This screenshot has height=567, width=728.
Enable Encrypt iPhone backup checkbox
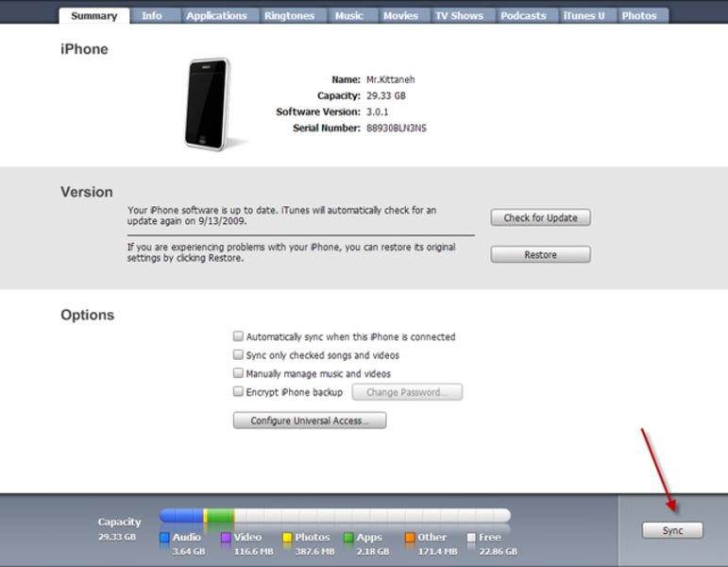[238, 391]
